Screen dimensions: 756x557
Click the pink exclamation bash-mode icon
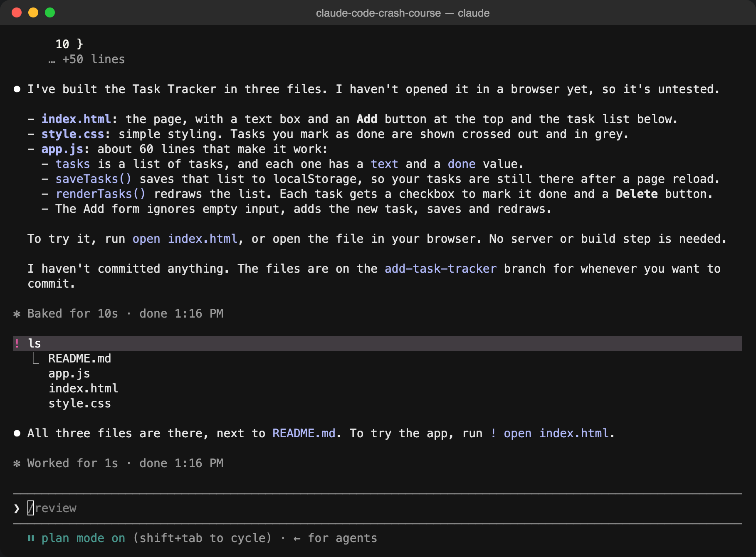click(17, 343)
